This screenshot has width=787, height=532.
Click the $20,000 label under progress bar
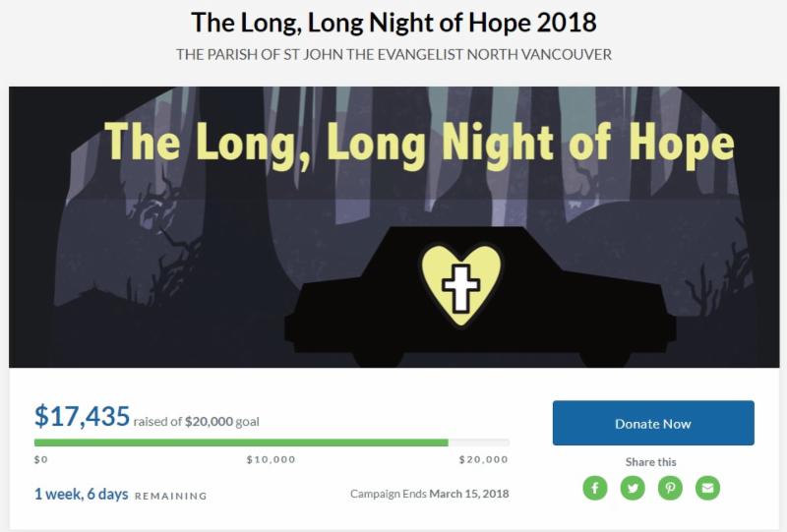[484, 459]
